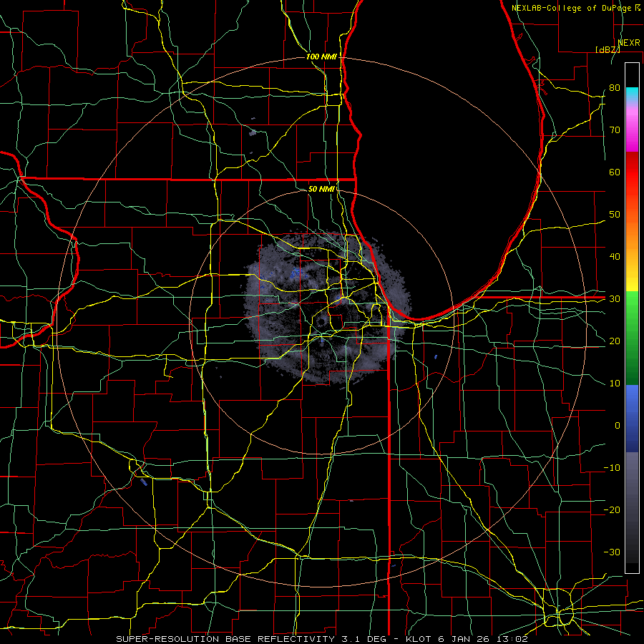Click the "KLOT" station identifier in caption

[419, 639]
